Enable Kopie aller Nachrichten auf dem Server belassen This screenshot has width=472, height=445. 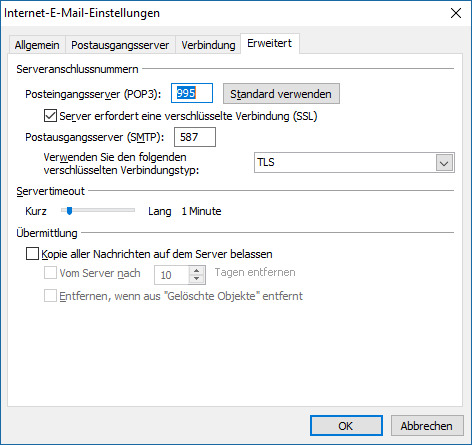point(32,254)
